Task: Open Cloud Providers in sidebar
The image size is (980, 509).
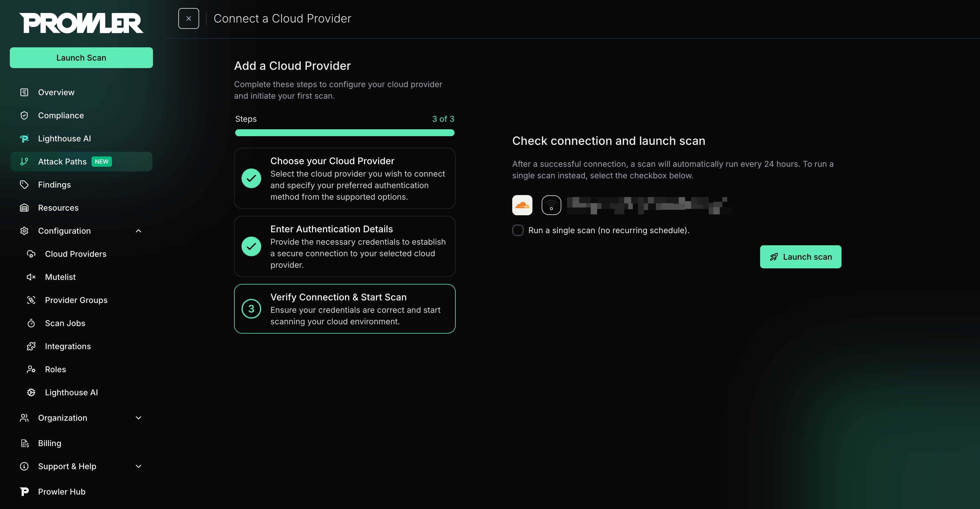Action: click(75, 254)
